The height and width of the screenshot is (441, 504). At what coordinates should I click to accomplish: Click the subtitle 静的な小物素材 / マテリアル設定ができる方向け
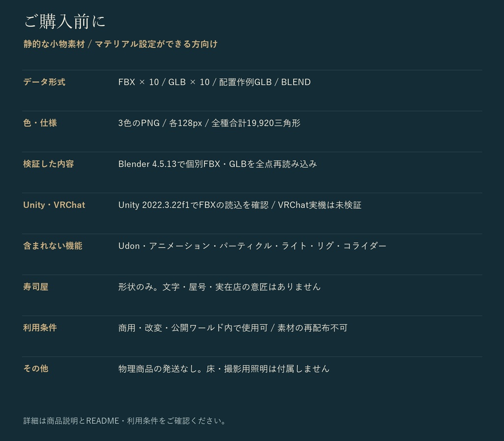coord(121,44)
